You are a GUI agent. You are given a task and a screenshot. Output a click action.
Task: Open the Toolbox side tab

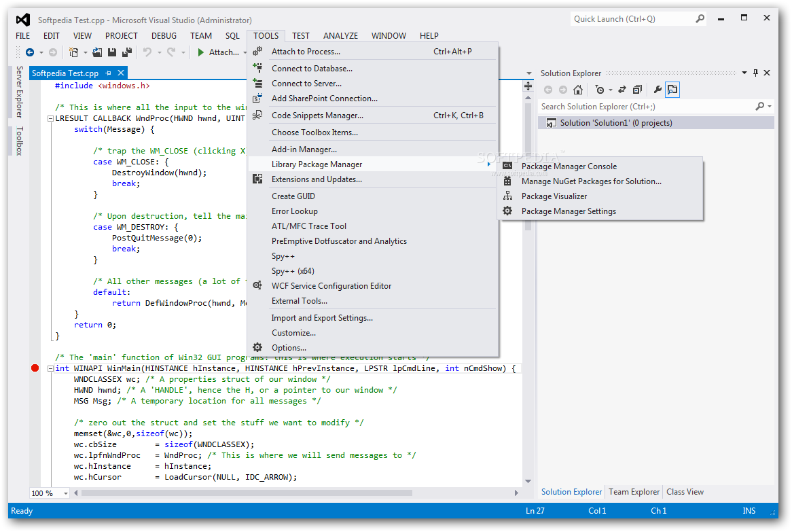click(19, 141)
